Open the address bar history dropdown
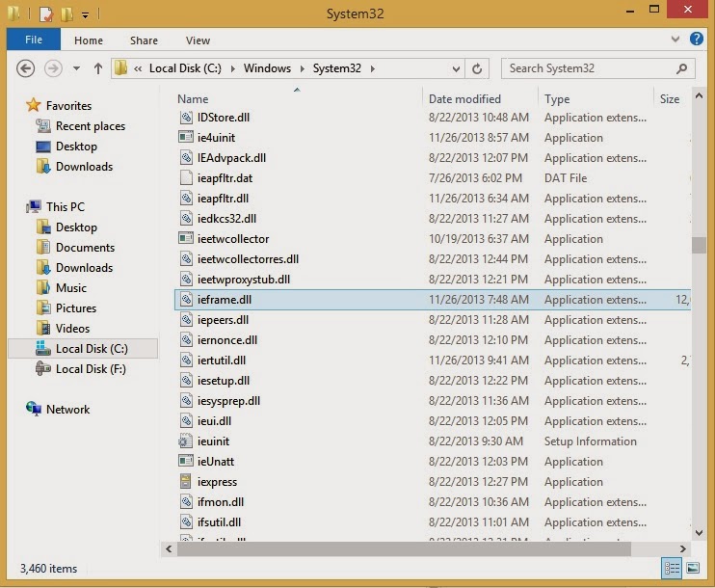This screenshot has width=715, height=588. click(x=456, y=68)
